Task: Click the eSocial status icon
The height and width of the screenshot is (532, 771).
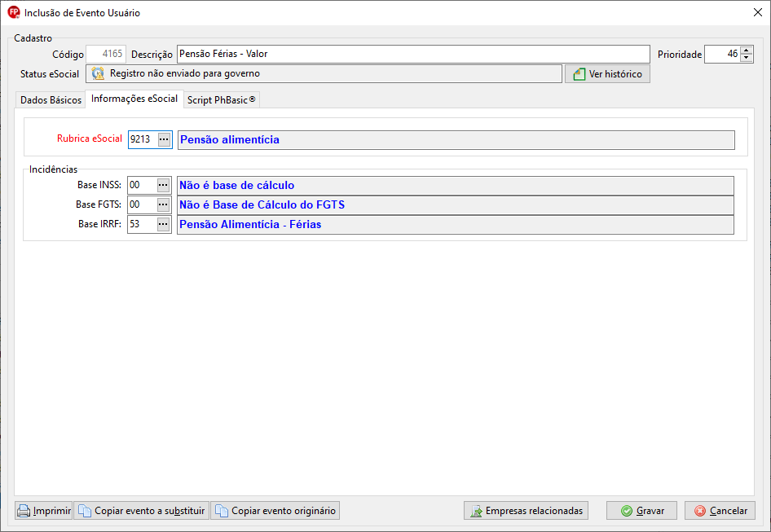Action: pos(98,74)
